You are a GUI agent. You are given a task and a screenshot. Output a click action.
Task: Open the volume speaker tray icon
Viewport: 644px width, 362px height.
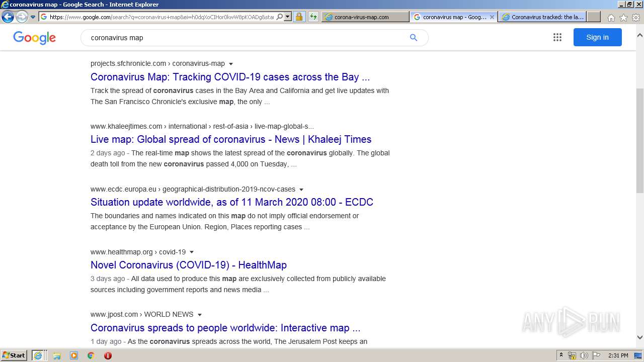coord(584,355)
